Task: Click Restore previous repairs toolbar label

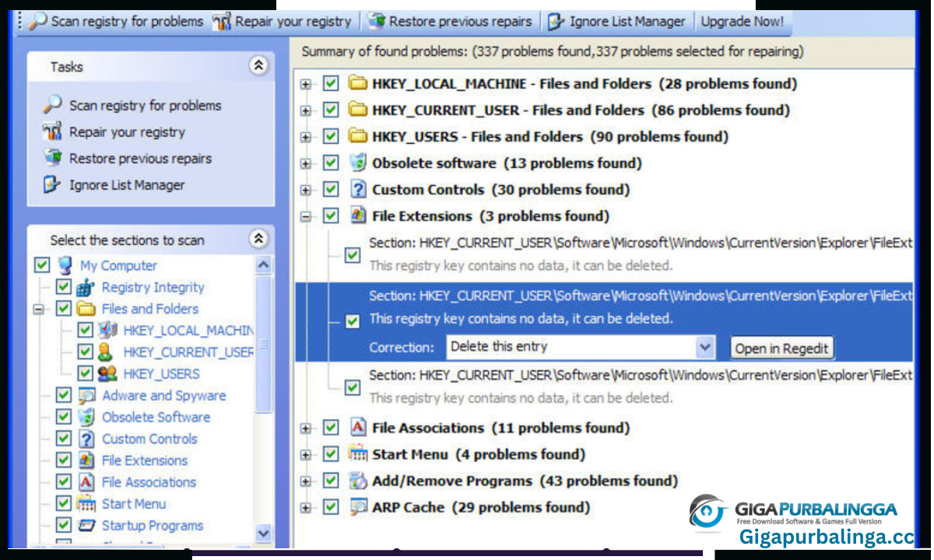Action: 461,22
